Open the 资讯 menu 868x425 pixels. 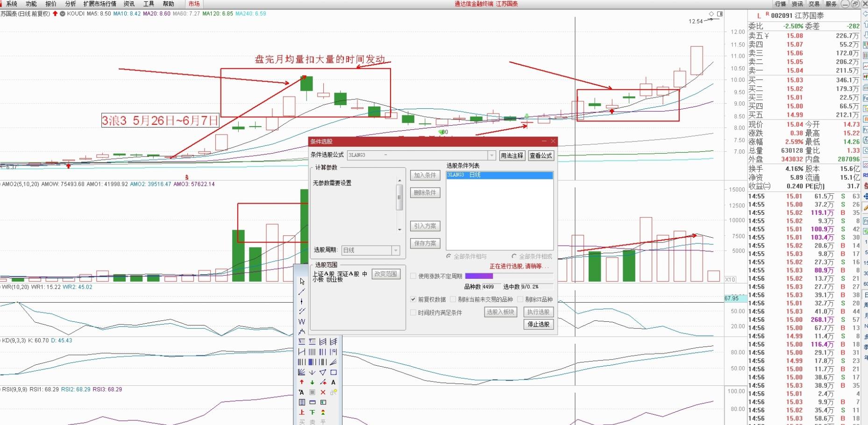coord(129,4)
